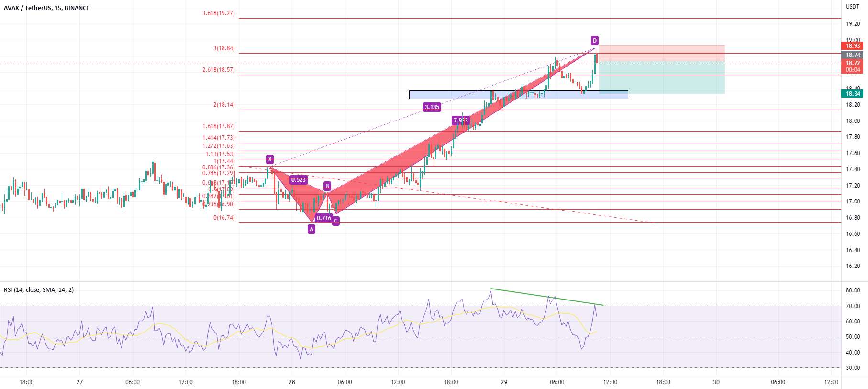
Task: Click the harmonic pattern point A label
Action: coord(312,229)
